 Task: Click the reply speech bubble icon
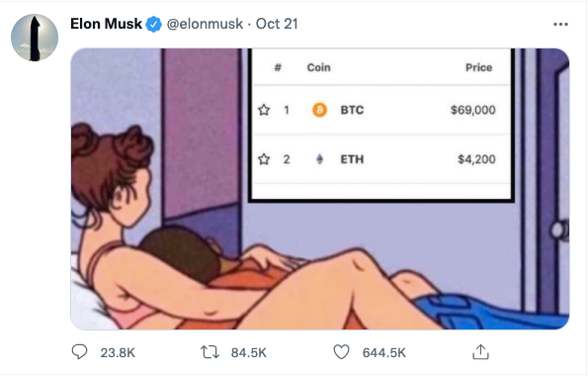click(79, 352)
